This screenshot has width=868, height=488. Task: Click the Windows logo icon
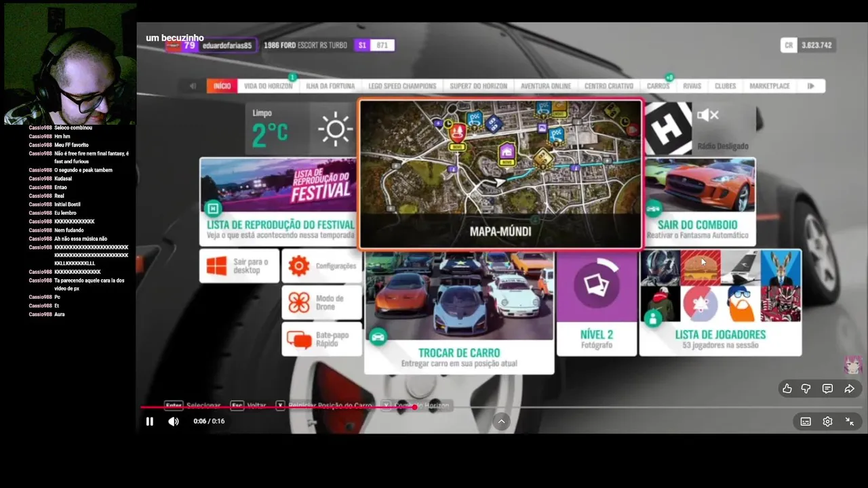[217, 266]
